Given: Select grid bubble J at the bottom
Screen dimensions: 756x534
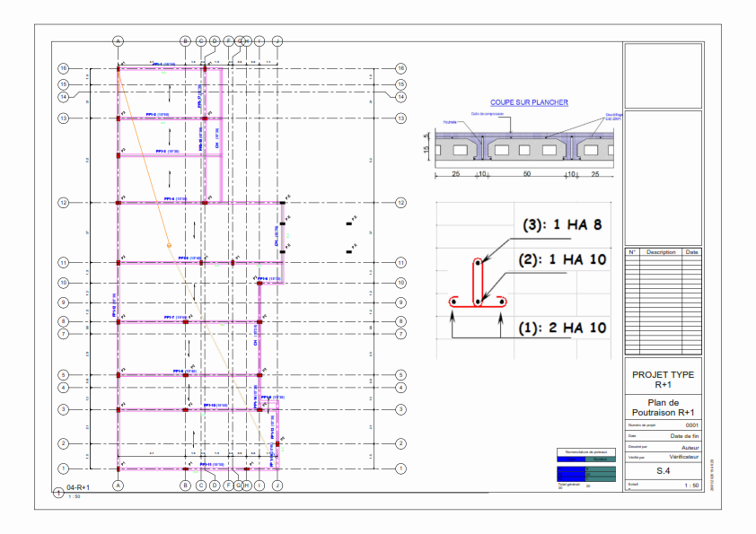Looking at the screenshot, I should tap(277, 486).
